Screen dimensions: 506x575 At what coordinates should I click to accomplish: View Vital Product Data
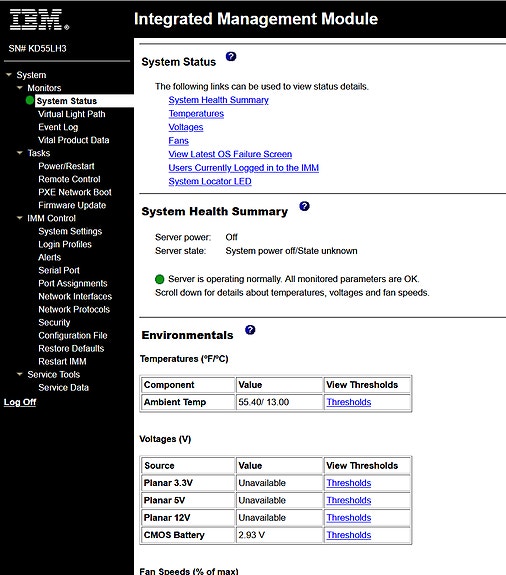point(74,140)
